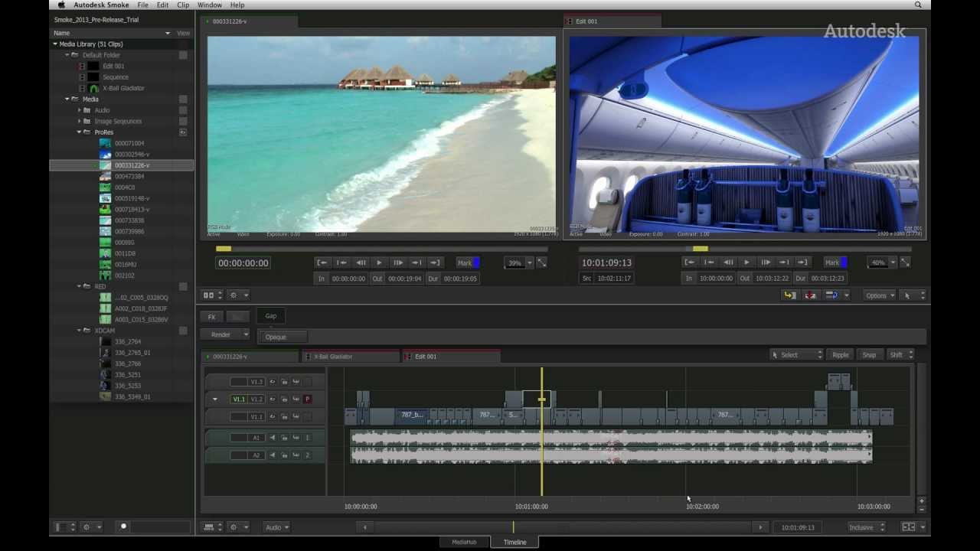The image size is (980, 551).
Task: Open the Audio dropdown at timeline bottom
Action: [276, 527]
